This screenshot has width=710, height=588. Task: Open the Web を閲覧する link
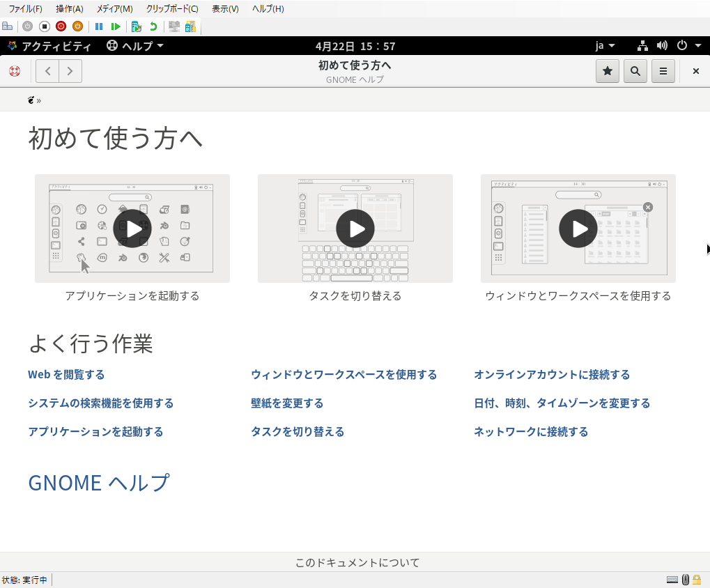(x=66, y=375)
